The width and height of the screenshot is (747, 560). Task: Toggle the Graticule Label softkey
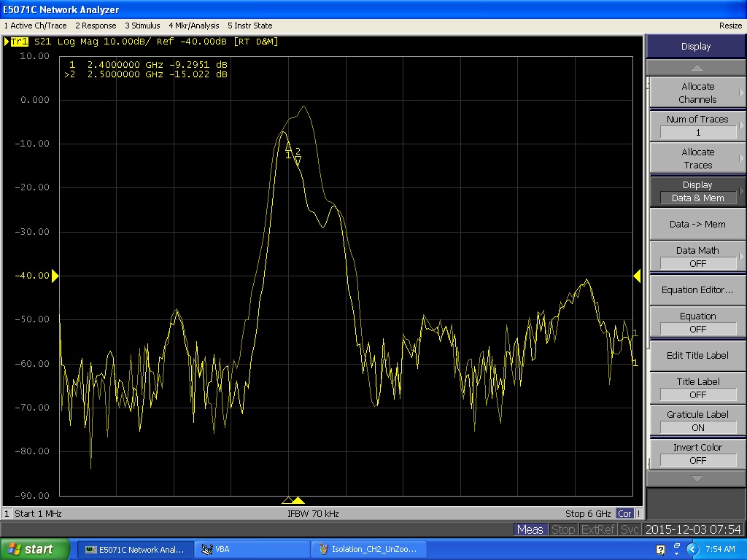click(x=697, y=421)
